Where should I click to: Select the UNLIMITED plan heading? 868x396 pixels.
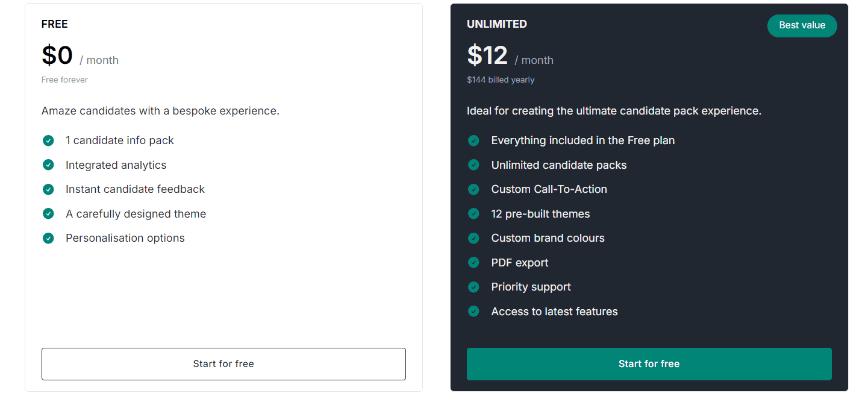[496, 24]
